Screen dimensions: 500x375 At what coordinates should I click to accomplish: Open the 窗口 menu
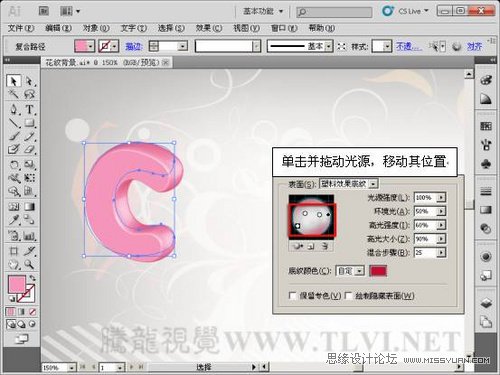284,28
